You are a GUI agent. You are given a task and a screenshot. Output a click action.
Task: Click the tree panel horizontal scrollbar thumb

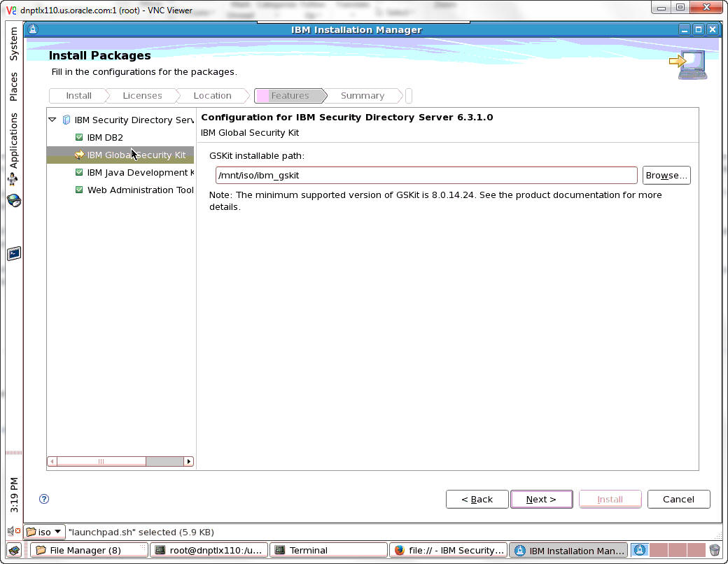click(101, 461)
